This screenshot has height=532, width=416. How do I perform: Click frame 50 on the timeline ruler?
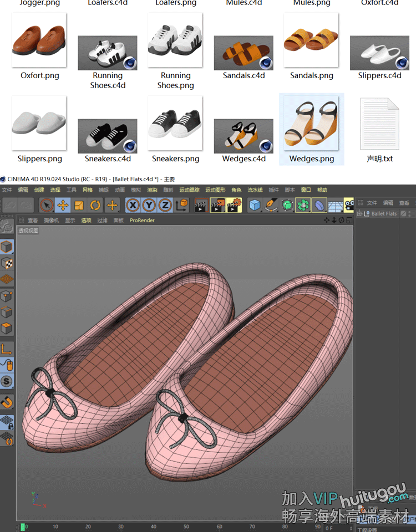point(186,526)
